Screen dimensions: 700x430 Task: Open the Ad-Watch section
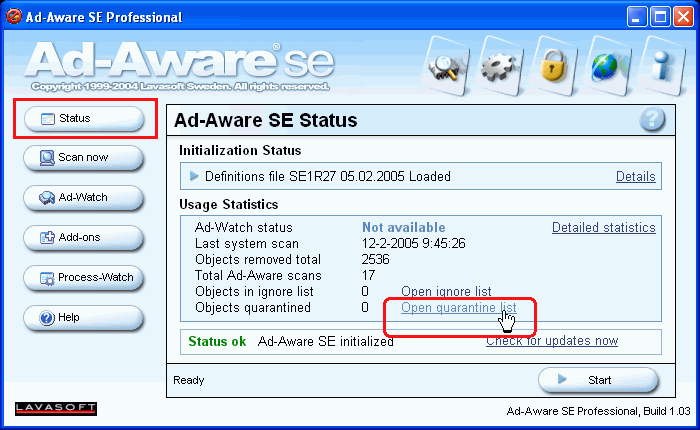[83, 198]
